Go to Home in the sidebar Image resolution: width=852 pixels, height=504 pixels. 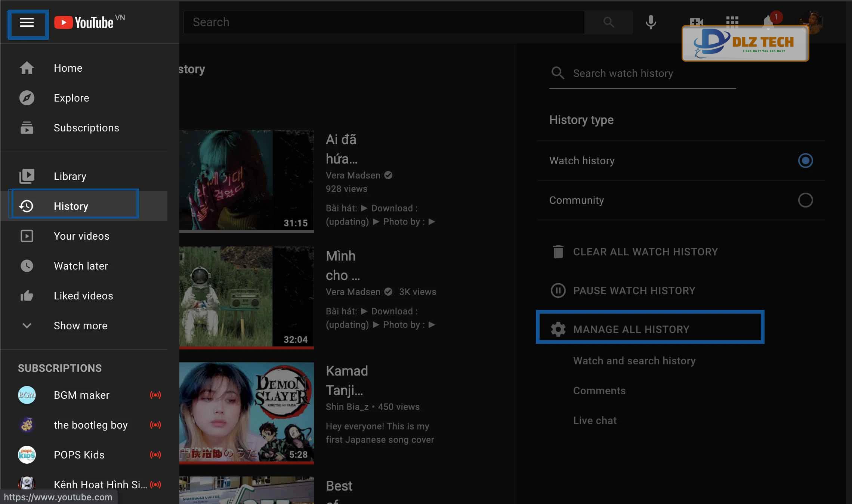click(84, 68)
